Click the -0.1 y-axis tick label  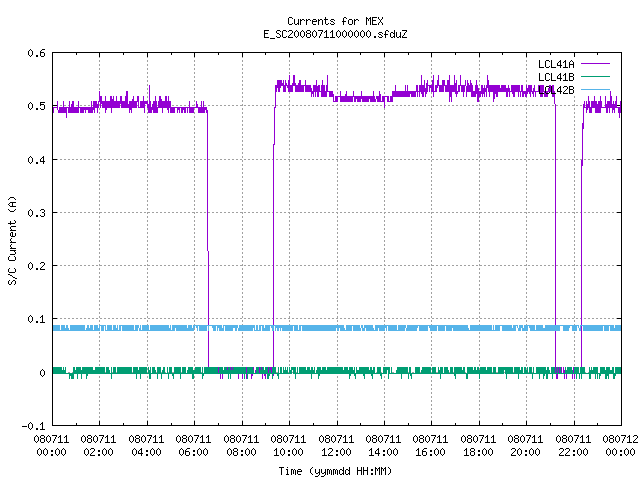tap(33, 426)
